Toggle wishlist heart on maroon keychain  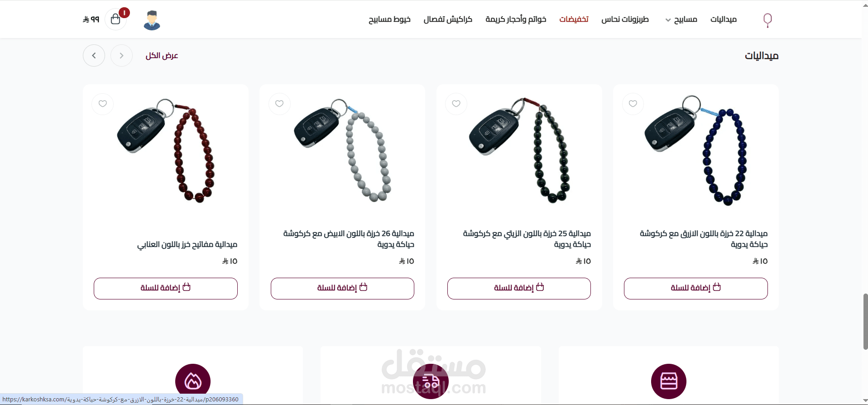tap(103, 104)
